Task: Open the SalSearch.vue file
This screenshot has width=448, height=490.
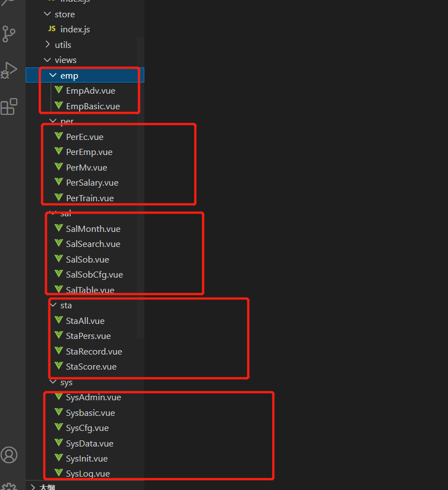Action: point(93,244)
